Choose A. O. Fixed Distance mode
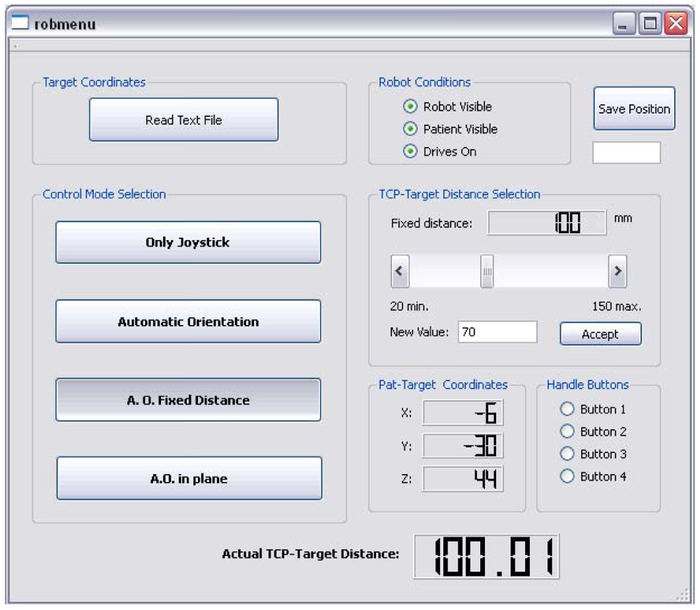 click(x=188, y=400)
